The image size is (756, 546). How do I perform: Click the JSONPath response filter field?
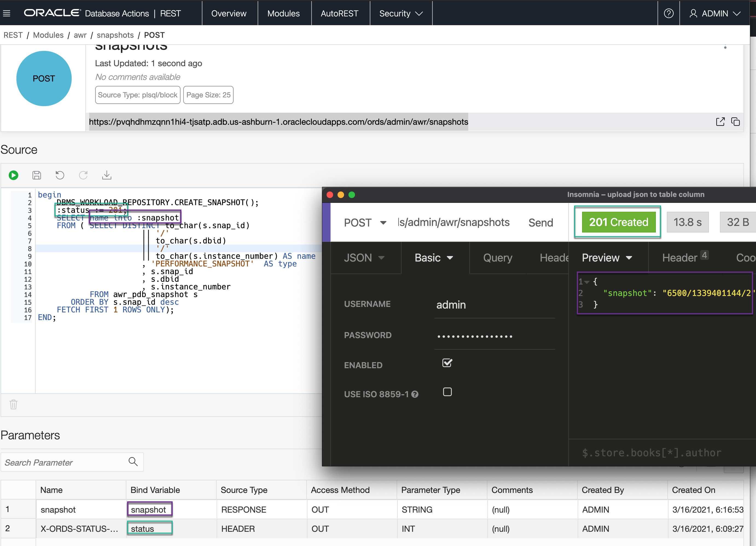[662, 452]
